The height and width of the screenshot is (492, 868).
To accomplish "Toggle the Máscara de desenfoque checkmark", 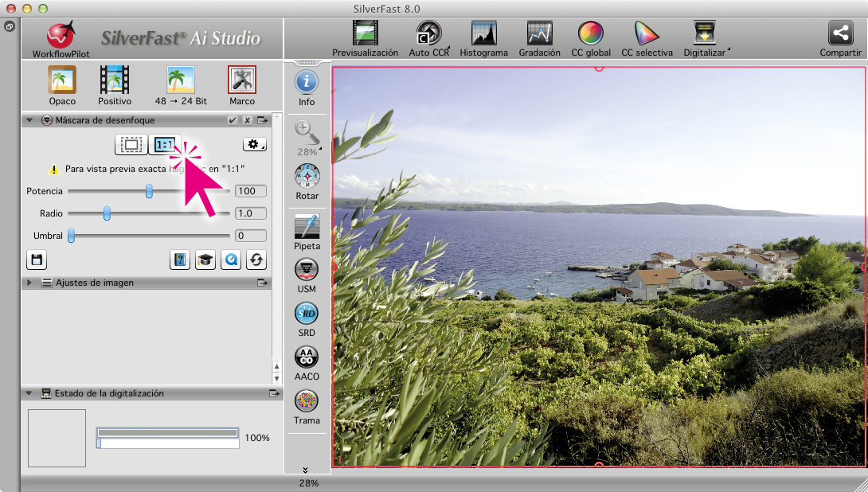I will (x=233, y=121).
